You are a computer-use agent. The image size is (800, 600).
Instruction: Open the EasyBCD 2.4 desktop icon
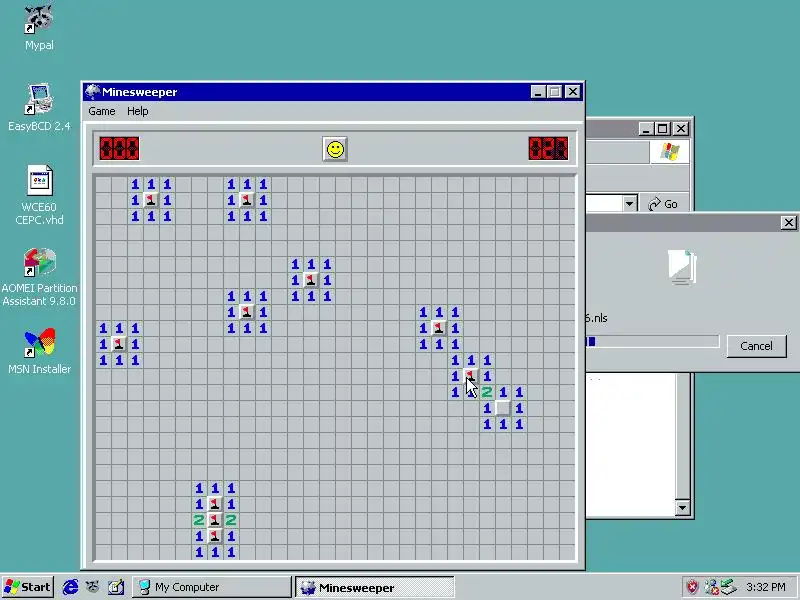pos(39,107)
